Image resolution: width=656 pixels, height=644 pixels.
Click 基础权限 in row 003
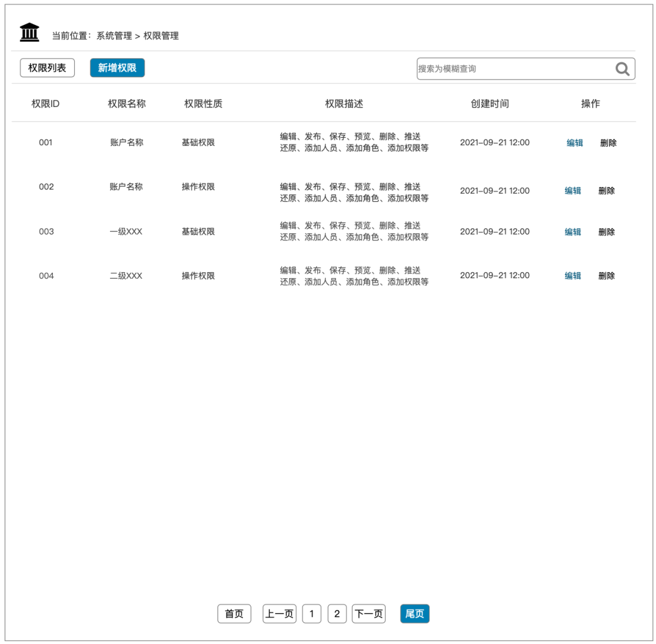pos(198,232)
